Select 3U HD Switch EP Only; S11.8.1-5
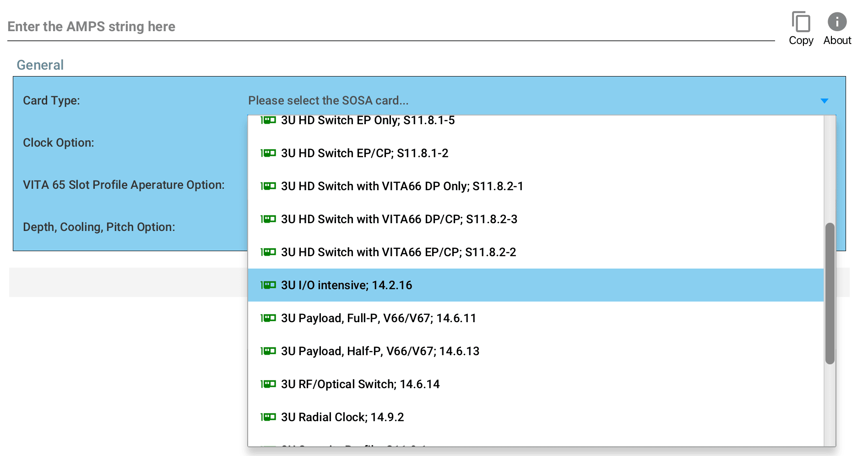The image size is (868, 456). tap(368, 121)
